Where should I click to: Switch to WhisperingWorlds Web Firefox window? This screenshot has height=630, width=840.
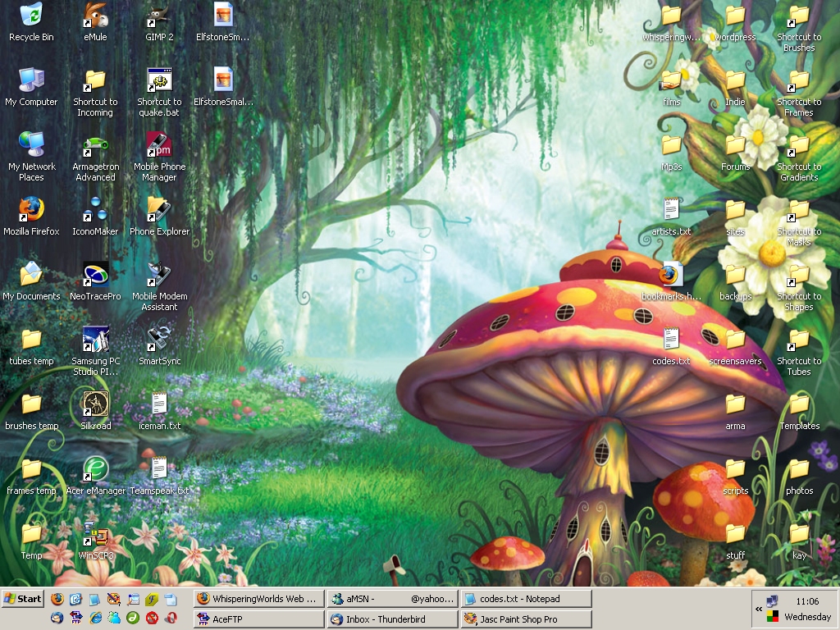tap(258, 599)
